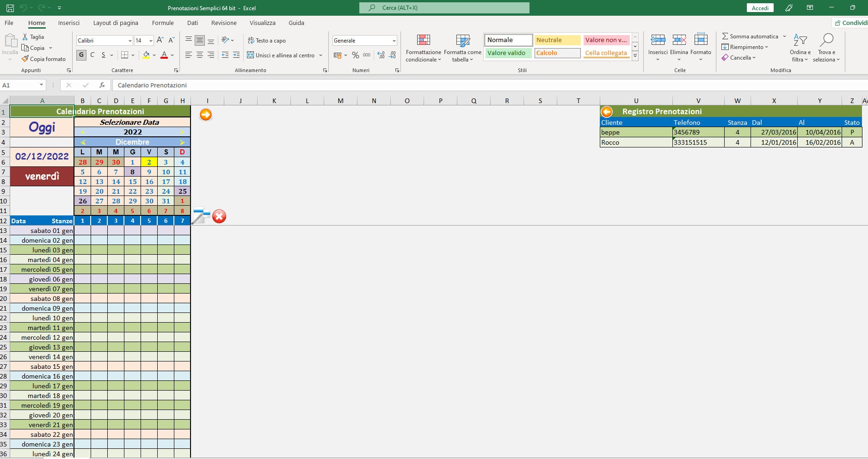
Task: Click the Ordina e filtra icon
Action: [800, 39]
